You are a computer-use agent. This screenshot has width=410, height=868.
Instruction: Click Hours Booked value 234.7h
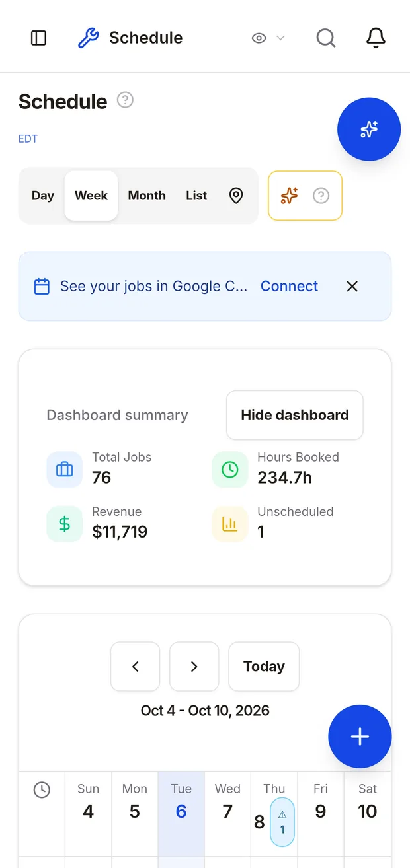[x=284, y=478]
